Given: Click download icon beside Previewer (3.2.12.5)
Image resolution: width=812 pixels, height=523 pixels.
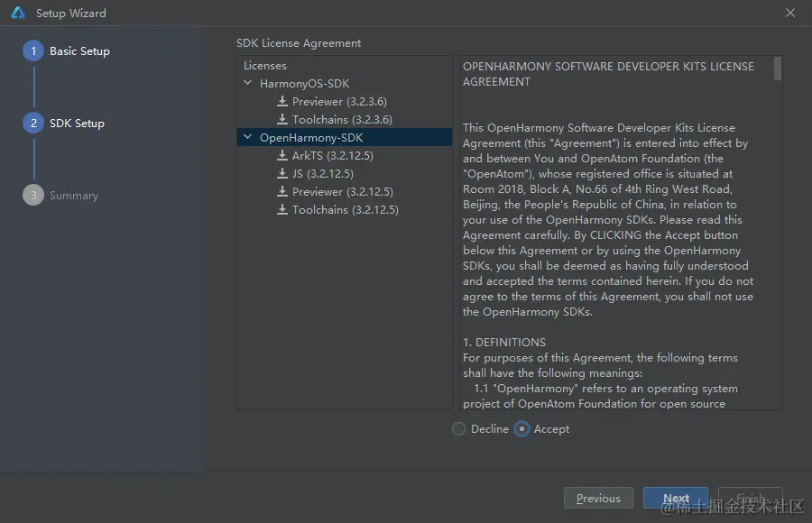Looking at the screenshot, I should [282, 191].
